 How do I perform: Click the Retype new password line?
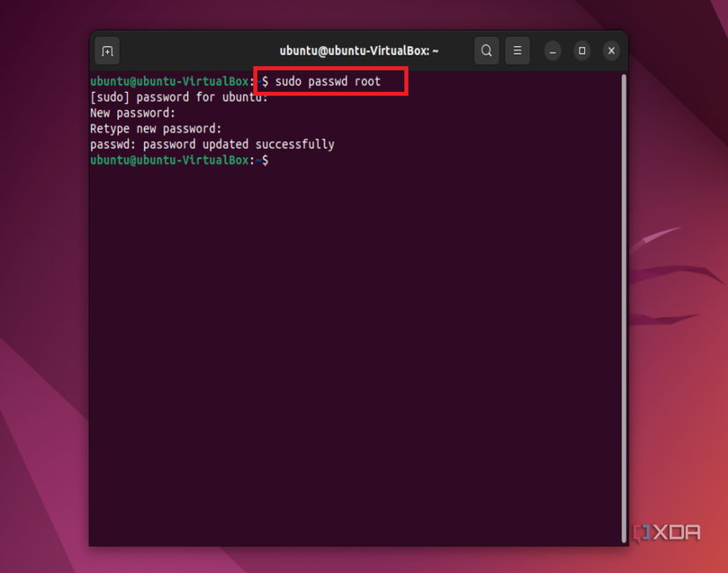155,128
